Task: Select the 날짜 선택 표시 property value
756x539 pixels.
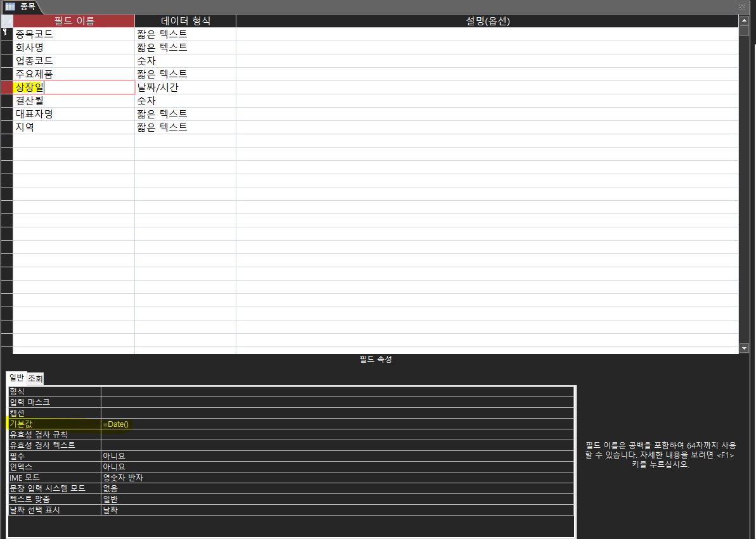Action: point(336,510)
